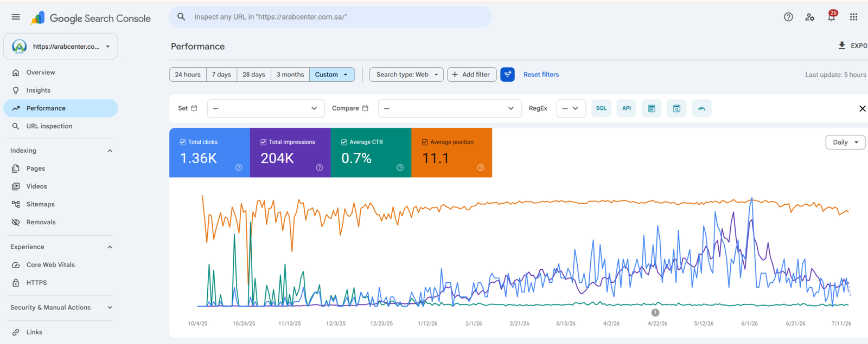The height and width of the screenshot is (344, 868).
Task: Click the API icon button
Action: tap(626, 108)
